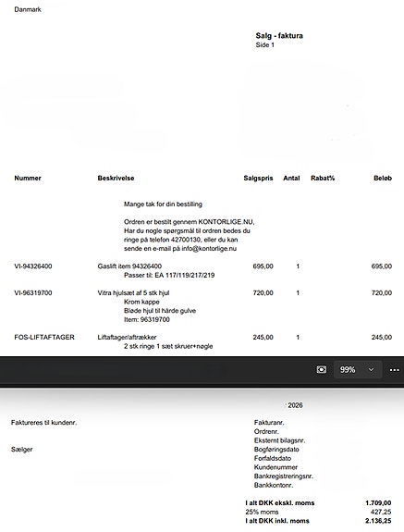This screenshot has width=404, height=532.
Task: Click the Antal value for the Liftaftager row
Action: point(298,338)
